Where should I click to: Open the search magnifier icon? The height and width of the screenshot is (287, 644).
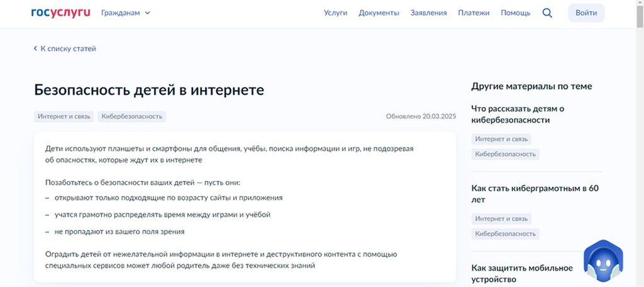coord(547,13)
